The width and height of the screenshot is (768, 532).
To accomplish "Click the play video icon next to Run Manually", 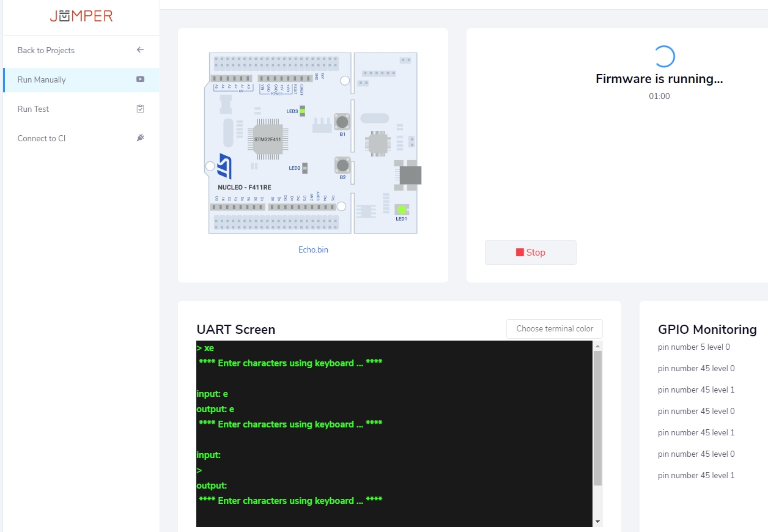I will (x=140, y=79).
